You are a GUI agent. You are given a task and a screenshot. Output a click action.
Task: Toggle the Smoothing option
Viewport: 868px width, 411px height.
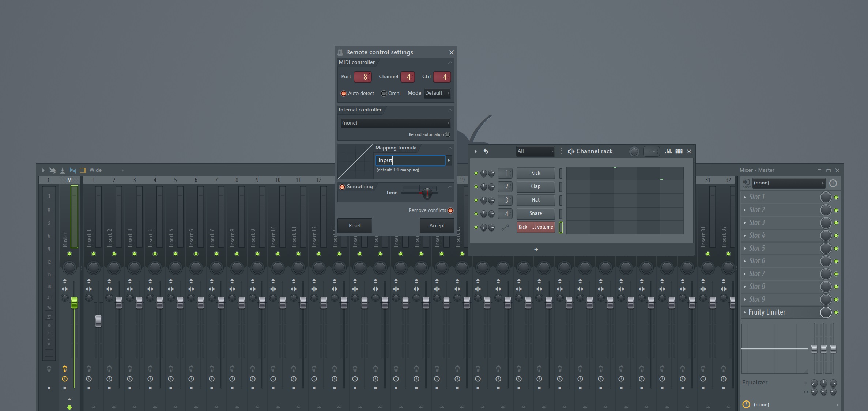tap(342, 187)
